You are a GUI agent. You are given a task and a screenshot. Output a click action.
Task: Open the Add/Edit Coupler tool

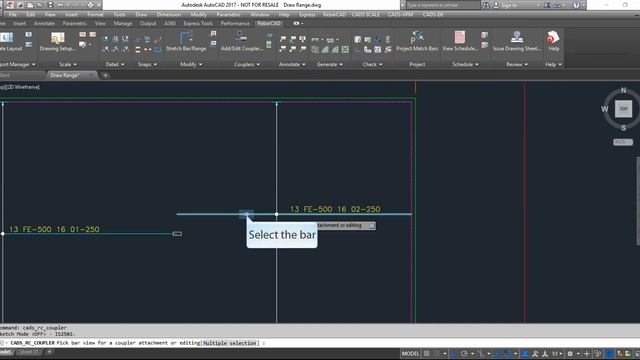242,42
